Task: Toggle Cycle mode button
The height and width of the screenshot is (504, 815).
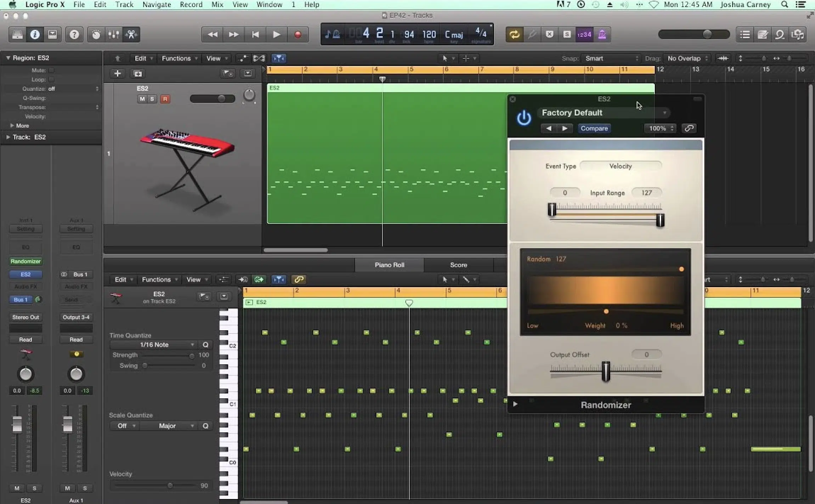Action: [x=515, y=34]
